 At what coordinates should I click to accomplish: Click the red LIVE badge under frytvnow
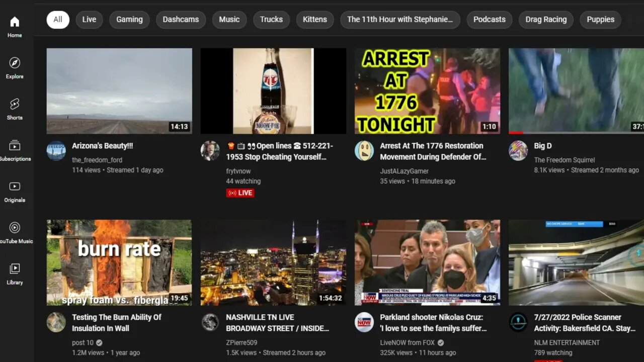(x=240, y=193)
